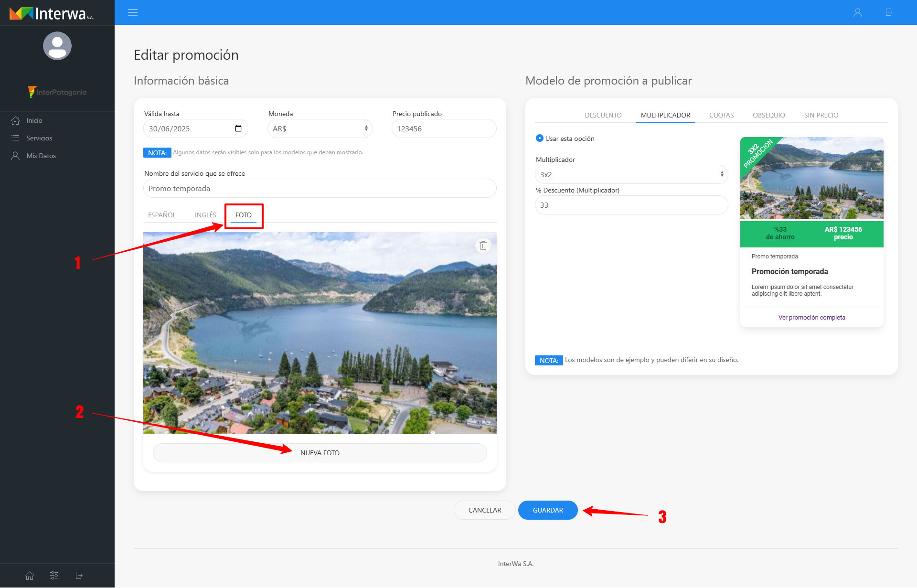Focus the % Descuento (Multiplicador) field

pos(631,205)
